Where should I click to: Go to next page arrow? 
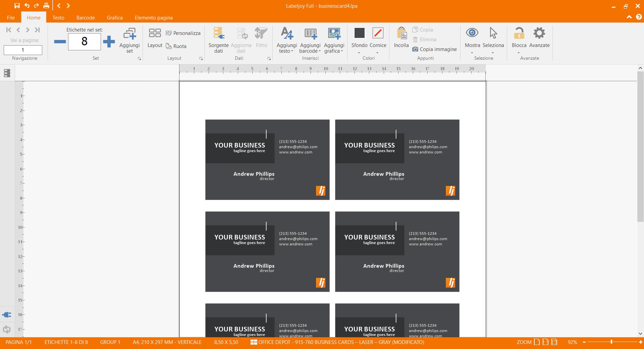point(28,30)
